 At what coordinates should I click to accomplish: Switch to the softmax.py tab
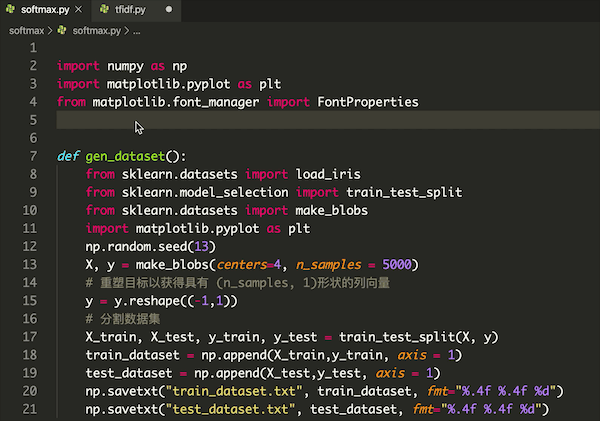45,9
